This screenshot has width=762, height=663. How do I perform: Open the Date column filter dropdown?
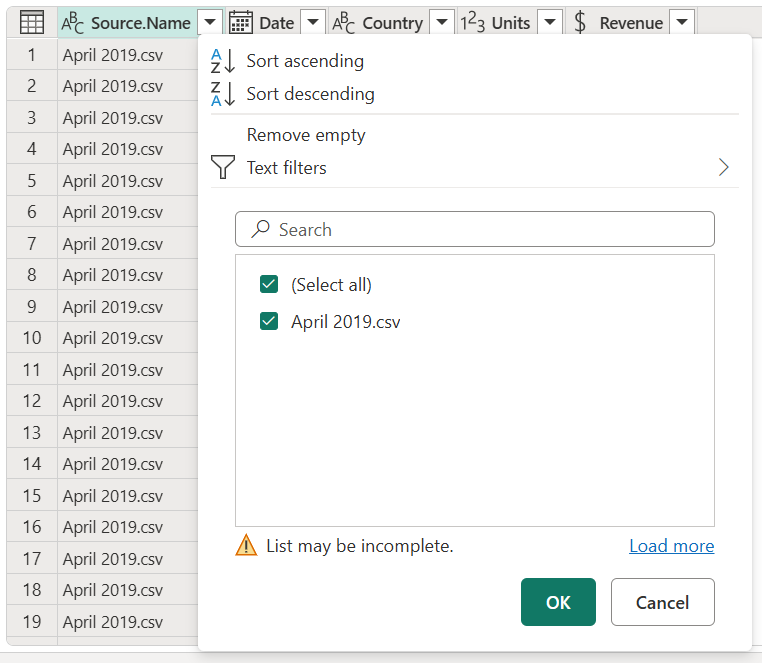click(x=313, y=22)
